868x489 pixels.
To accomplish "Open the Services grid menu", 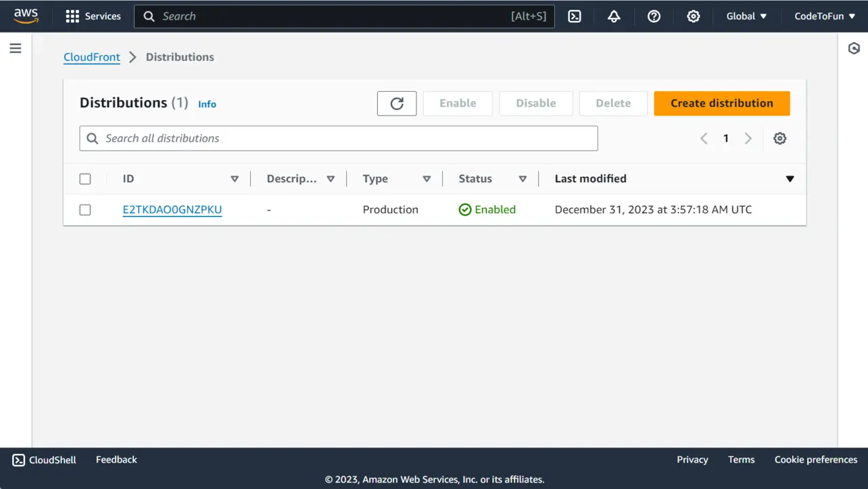I will pyautogui.click(x=93, y=16).
